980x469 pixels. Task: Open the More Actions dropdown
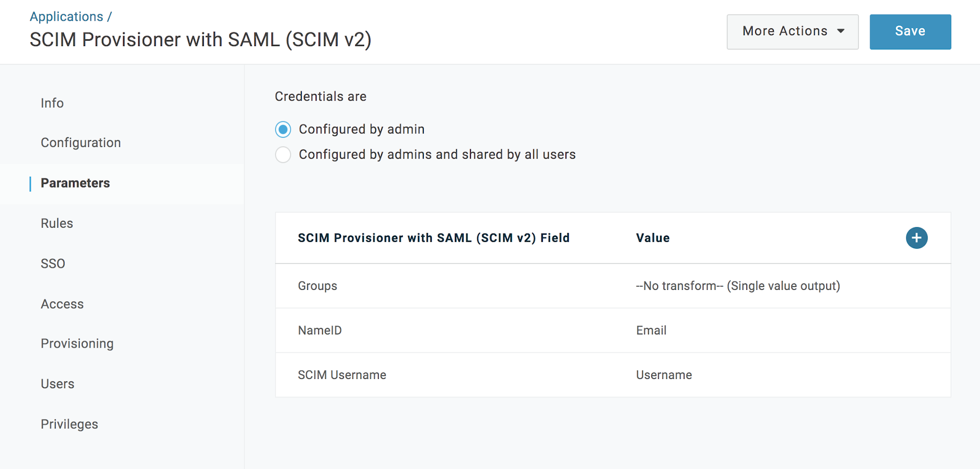point(792,31)
